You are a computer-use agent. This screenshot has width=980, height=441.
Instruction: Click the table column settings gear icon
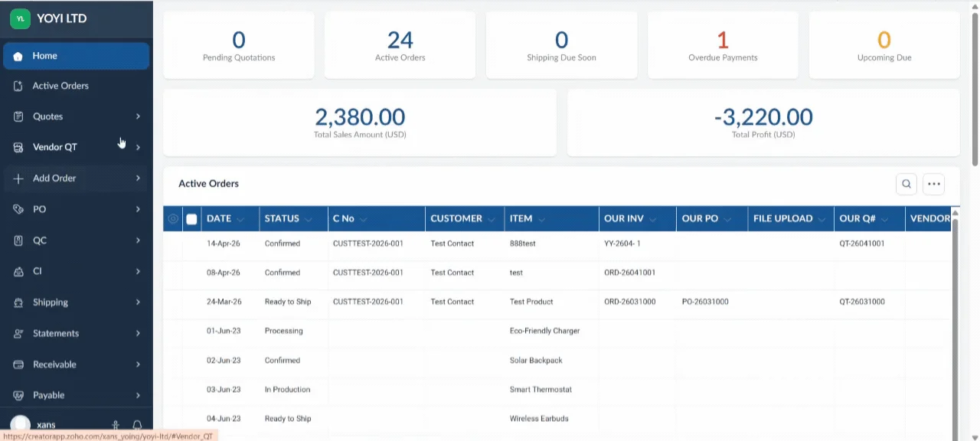coord(173,219)
